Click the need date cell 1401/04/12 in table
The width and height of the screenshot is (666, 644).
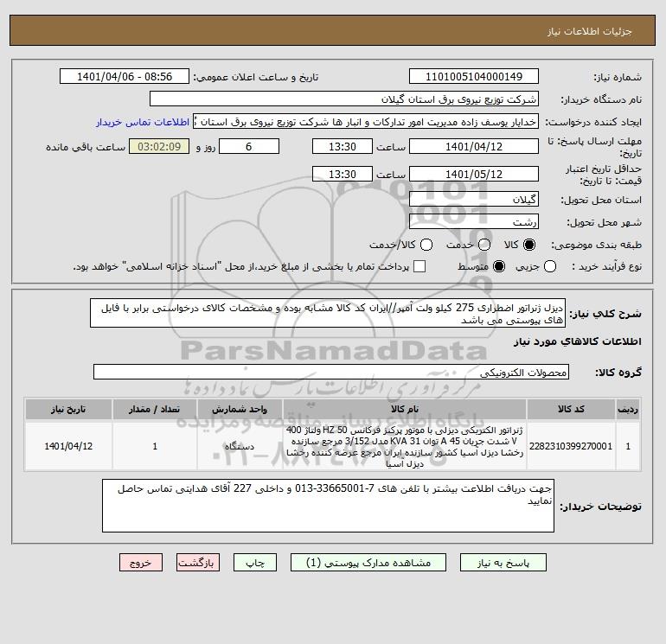point(68,447)
